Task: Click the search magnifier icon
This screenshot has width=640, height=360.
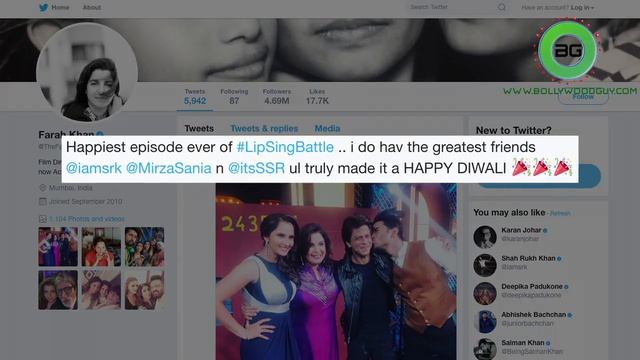Action: pos(502,7)
